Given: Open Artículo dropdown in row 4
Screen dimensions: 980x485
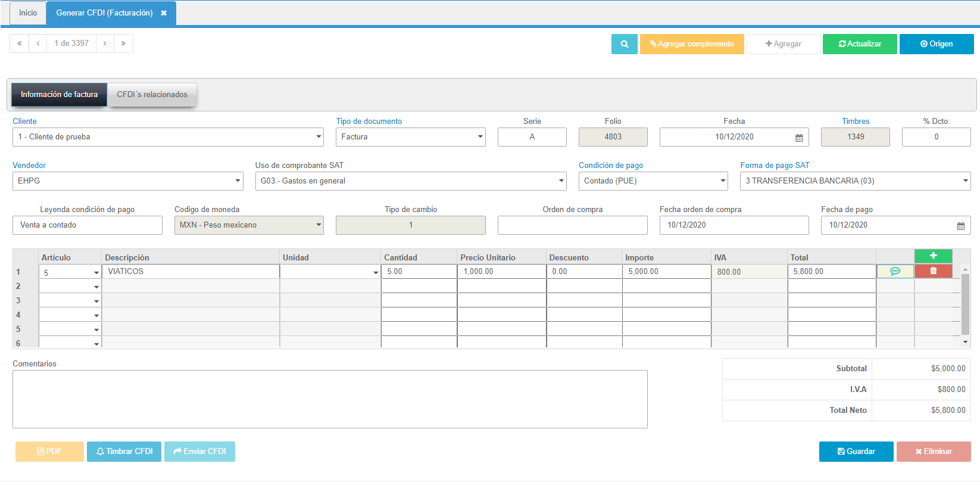Looking at the screenshot, I should click(96, 315).
